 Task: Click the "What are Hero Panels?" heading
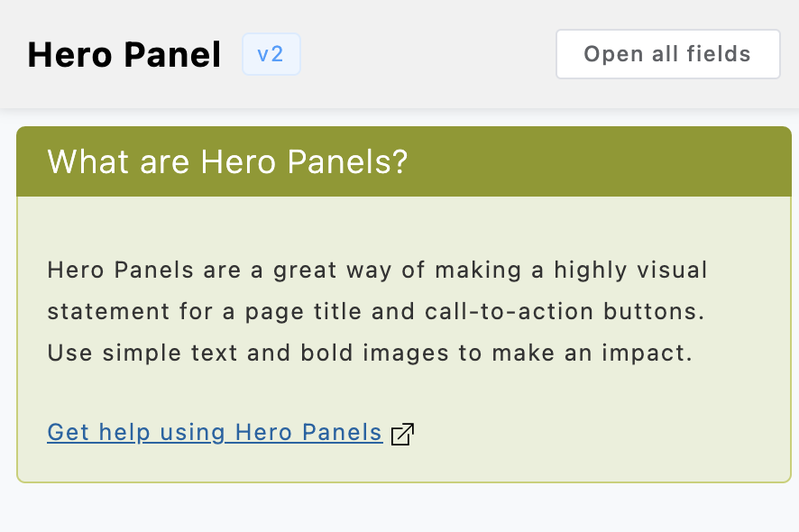pos(227,162)
